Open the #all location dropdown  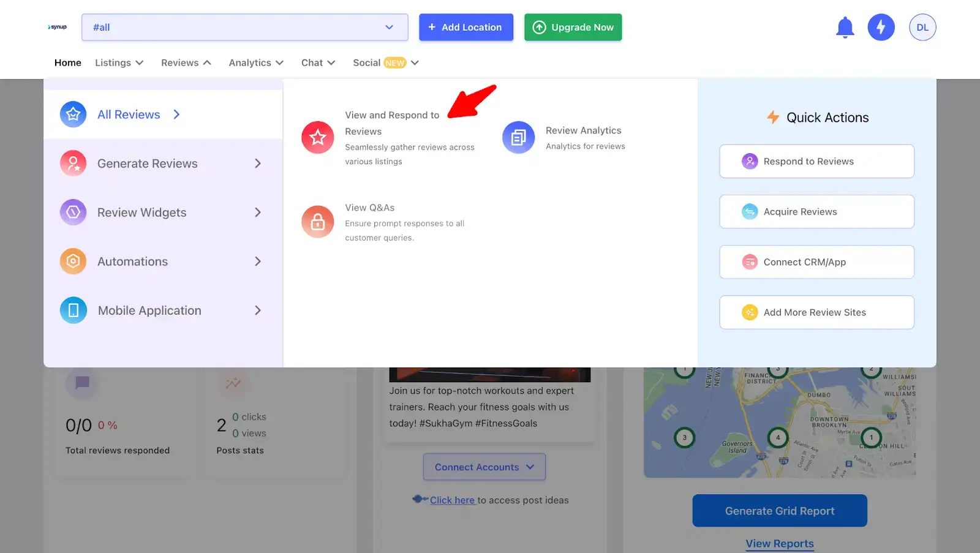point(245,28)
